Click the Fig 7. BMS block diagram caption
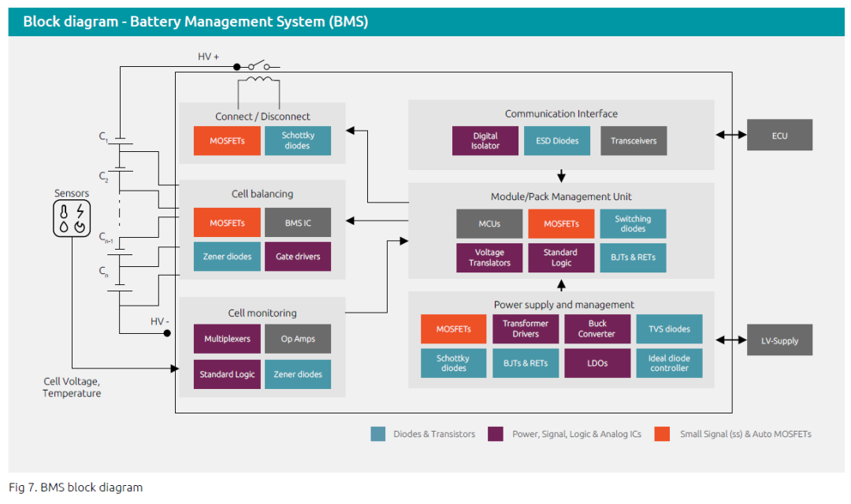Image resolution: width=851 pixels, height=504 pixels. [x=76, y=487]
